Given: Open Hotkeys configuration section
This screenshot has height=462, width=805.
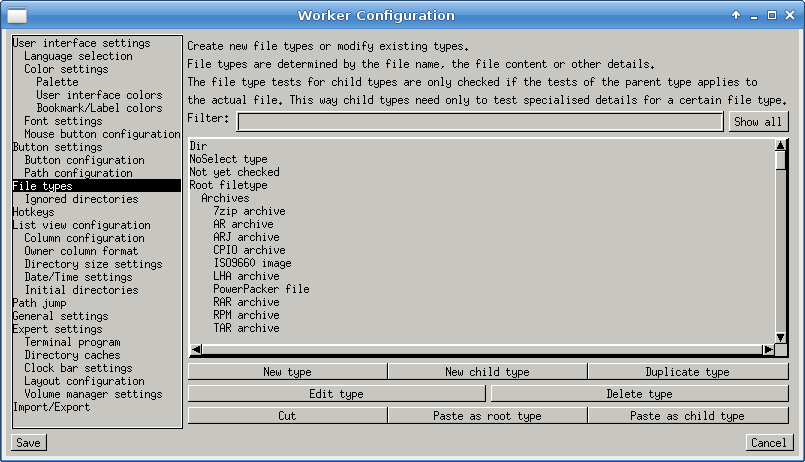Looking at the screenshot, I should (x=33, y=212).
